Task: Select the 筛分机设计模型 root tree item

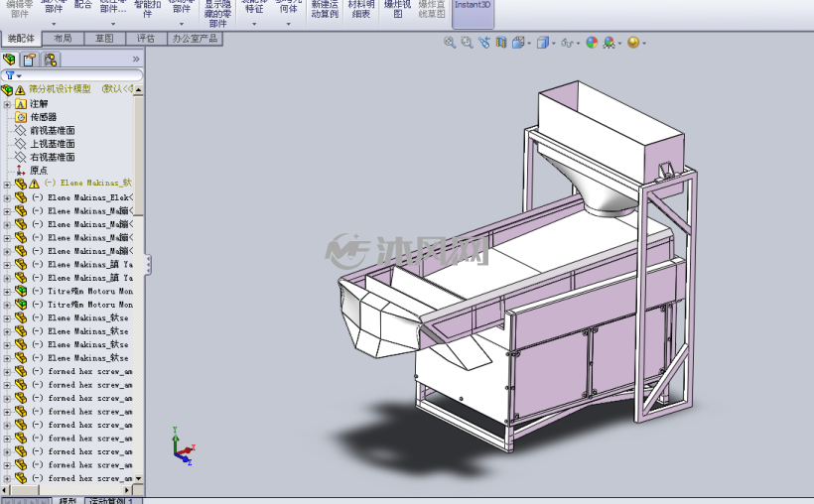Action: [60, 89]
